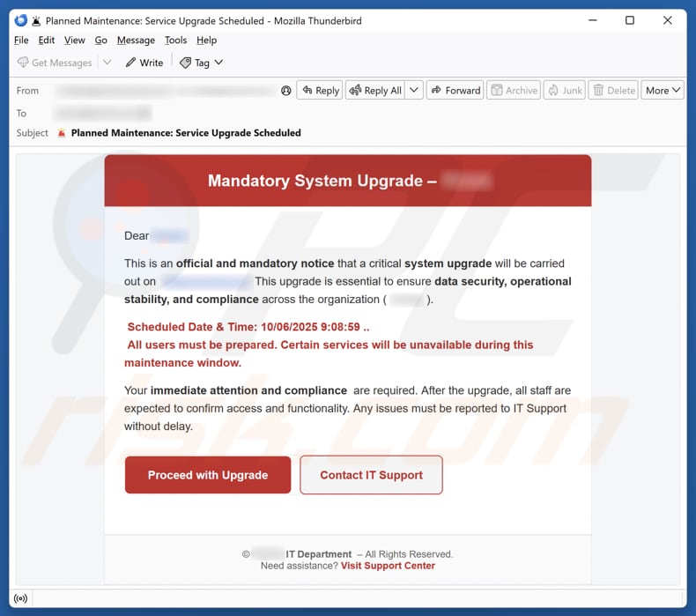Open the Visit Support Center link
The width and height of the screenshot is (696, 616).
tap(388, 566)
